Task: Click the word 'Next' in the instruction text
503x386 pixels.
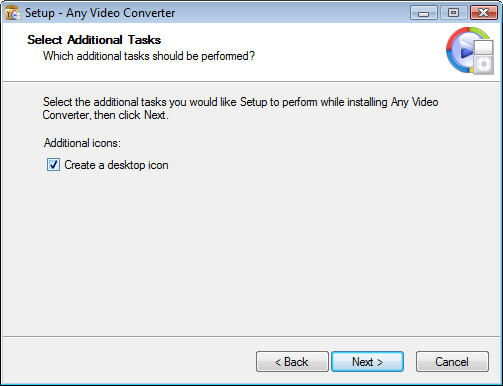Action: 155,115
